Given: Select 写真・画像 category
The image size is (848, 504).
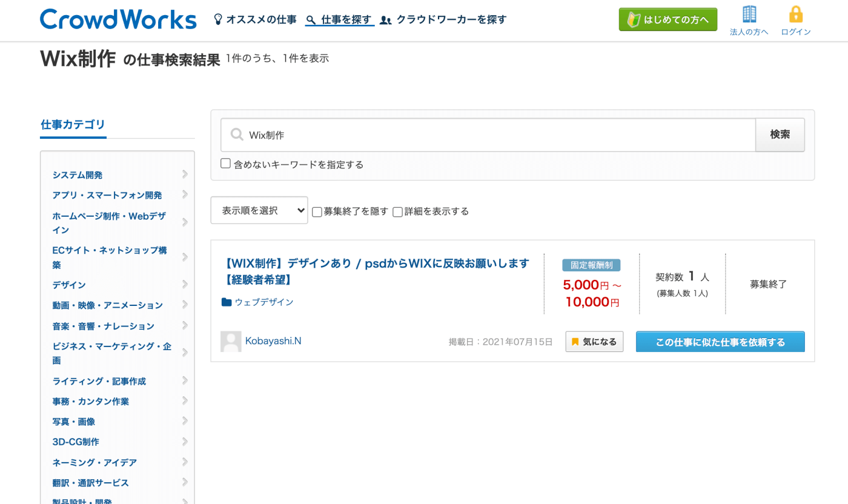Looking at the screenshot, I should (x=73, y=422).
